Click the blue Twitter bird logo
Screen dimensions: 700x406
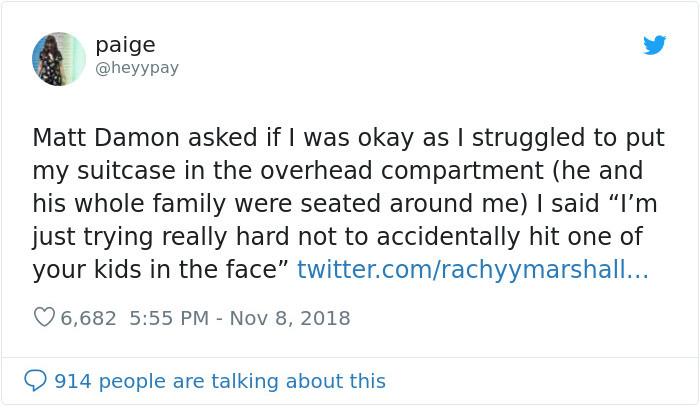point(654,45)
